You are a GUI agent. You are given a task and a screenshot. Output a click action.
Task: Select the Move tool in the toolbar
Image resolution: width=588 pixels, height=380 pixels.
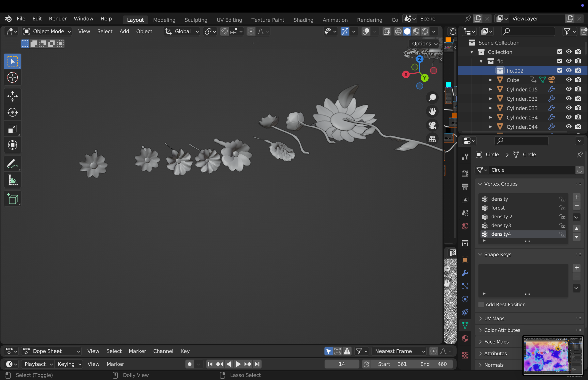coord(12,96)
